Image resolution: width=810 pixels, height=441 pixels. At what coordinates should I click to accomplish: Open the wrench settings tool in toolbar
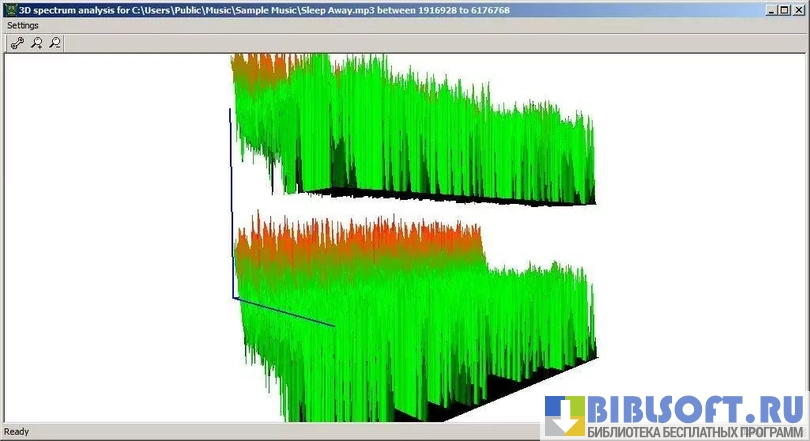click(x=17, y=43)
